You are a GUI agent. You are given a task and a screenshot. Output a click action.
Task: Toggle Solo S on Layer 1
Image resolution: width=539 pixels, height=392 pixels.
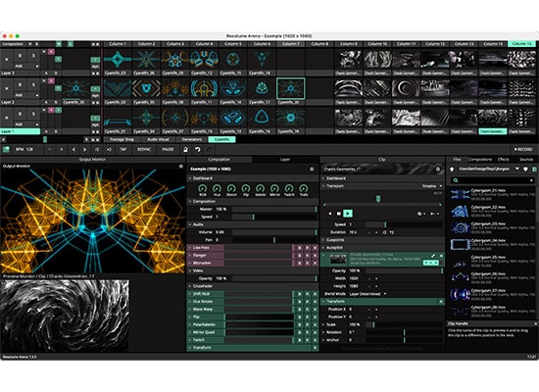pos(33,114)
